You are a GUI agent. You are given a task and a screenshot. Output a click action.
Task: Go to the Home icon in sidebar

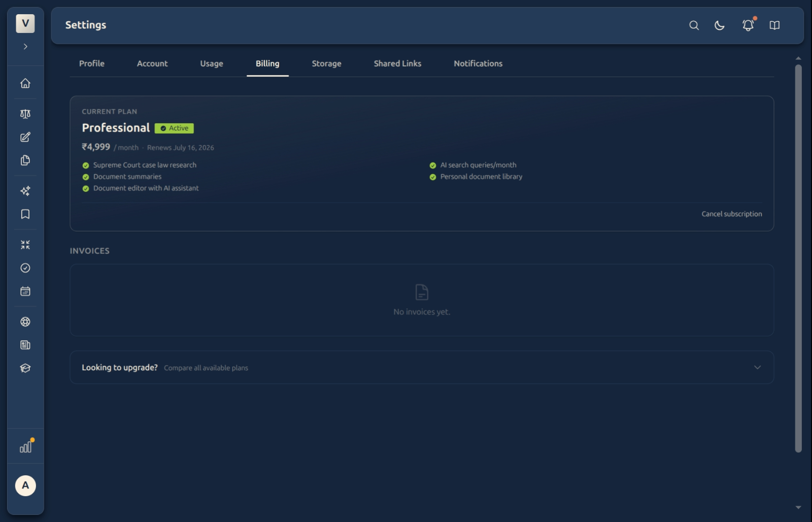pos(25,83)
